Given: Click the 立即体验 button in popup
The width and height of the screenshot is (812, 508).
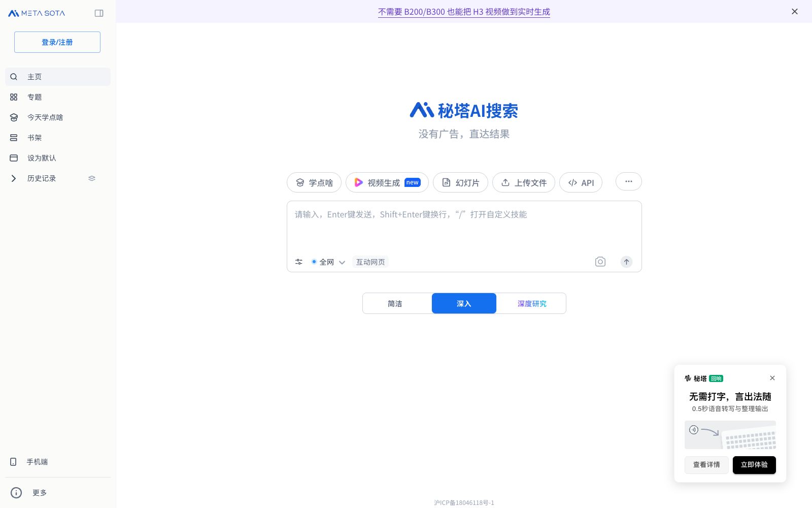Looking at the screenshot, I should point(754,465).
